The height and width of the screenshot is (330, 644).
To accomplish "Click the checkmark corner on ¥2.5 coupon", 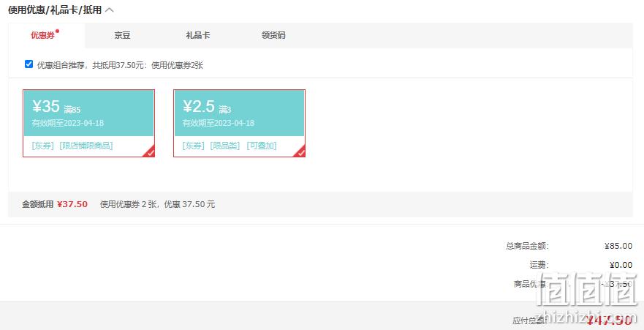I will pos(300,151).
